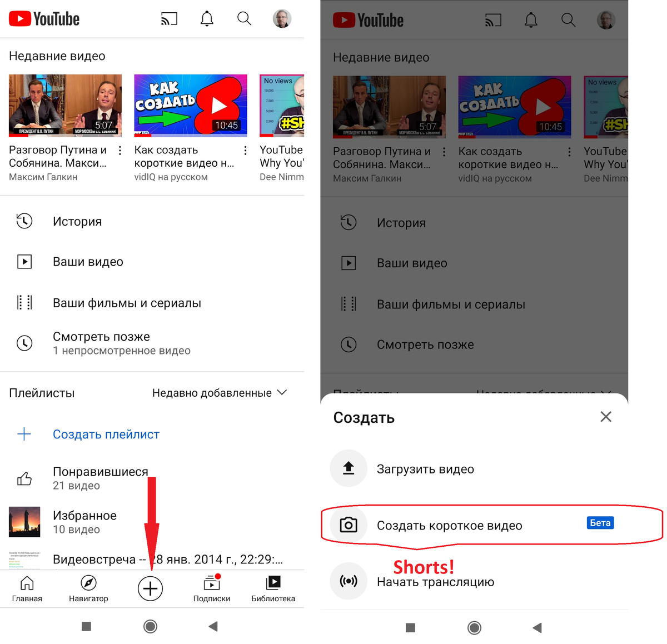
Task: Tap Android recent apps square, right screen
Action: (410, 627)
